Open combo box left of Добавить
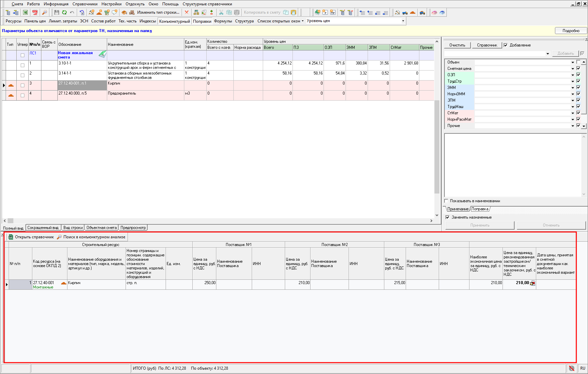The width and height of the screenshot is (588, 374). click(548, 53)
